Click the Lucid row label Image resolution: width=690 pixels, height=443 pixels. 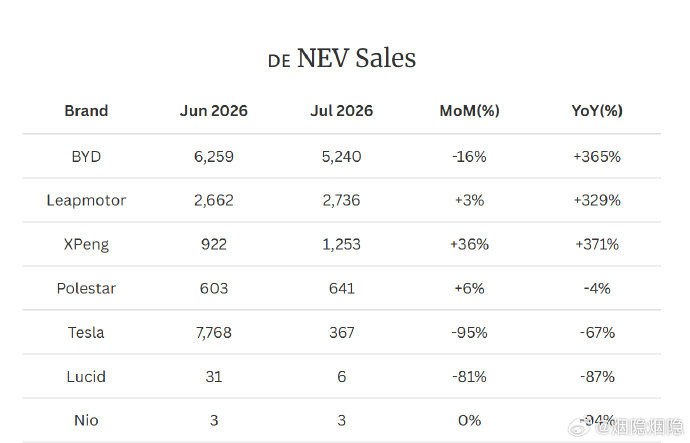[86, 377]
